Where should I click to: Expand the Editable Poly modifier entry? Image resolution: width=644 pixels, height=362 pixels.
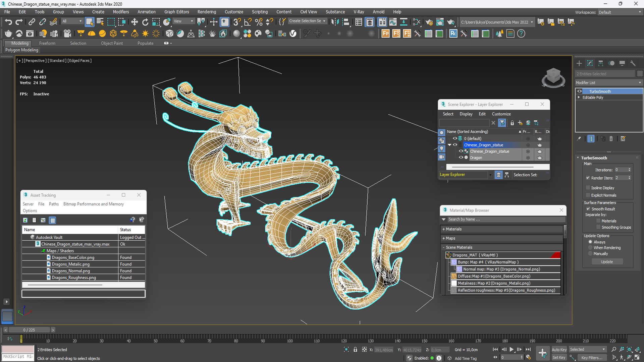point(579,97)
